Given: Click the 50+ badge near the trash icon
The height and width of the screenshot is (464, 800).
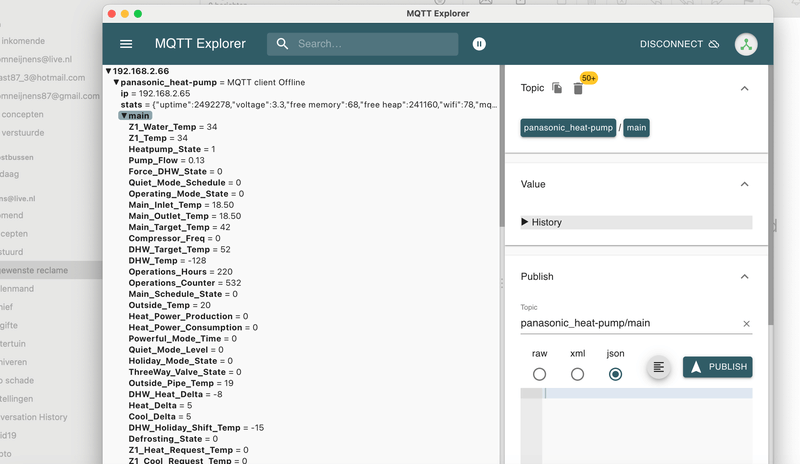Looking at the screenshot, I should pos(588,78).
